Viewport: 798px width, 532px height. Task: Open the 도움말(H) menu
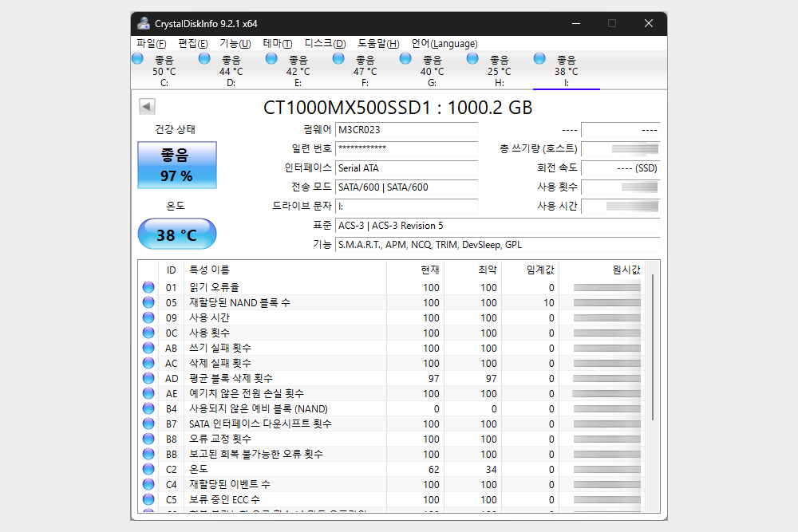[378, 44]
